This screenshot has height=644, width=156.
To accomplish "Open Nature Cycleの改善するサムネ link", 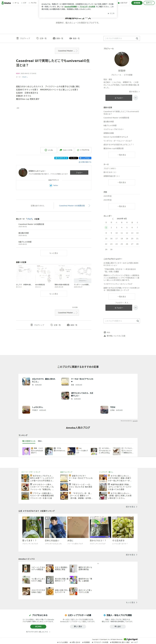I will tap(116, 137).
